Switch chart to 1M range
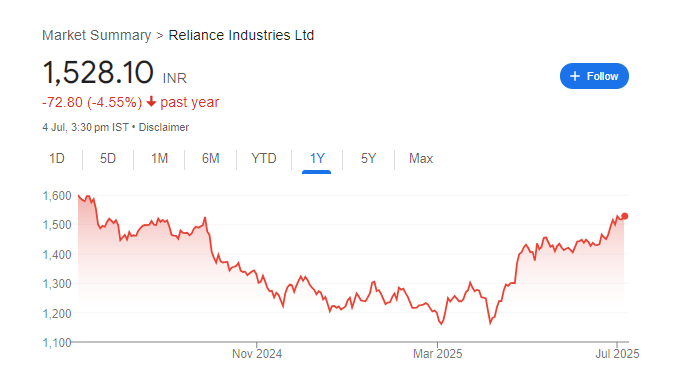The image size is (676, 377). (x=160, y=159)
